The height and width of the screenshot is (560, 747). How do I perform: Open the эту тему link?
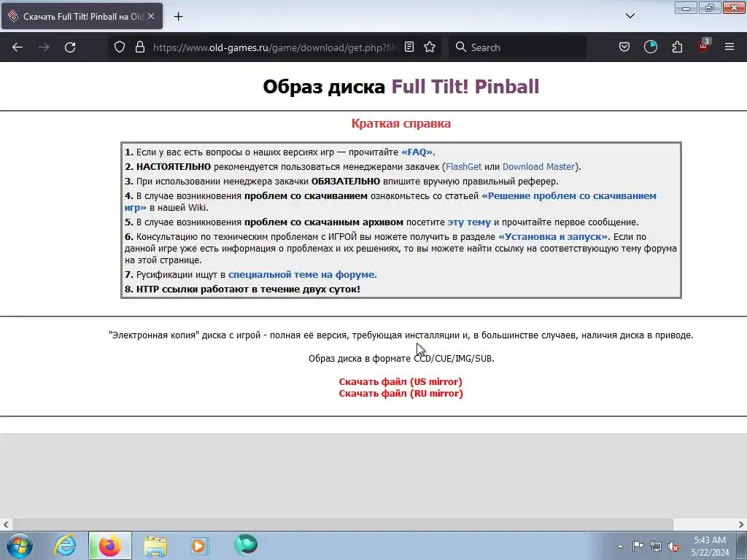click(x=469, y=222)
